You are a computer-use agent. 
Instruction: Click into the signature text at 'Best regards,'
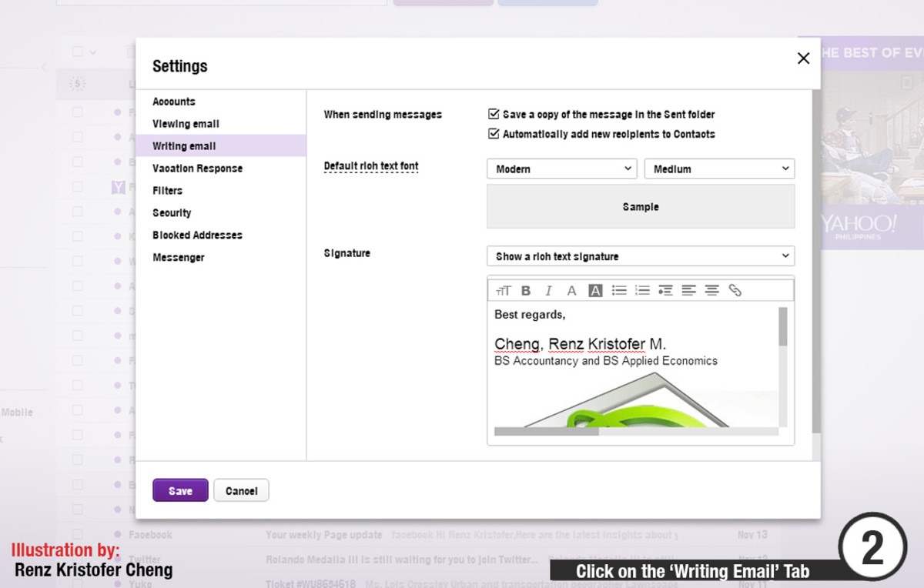(530, 315)
